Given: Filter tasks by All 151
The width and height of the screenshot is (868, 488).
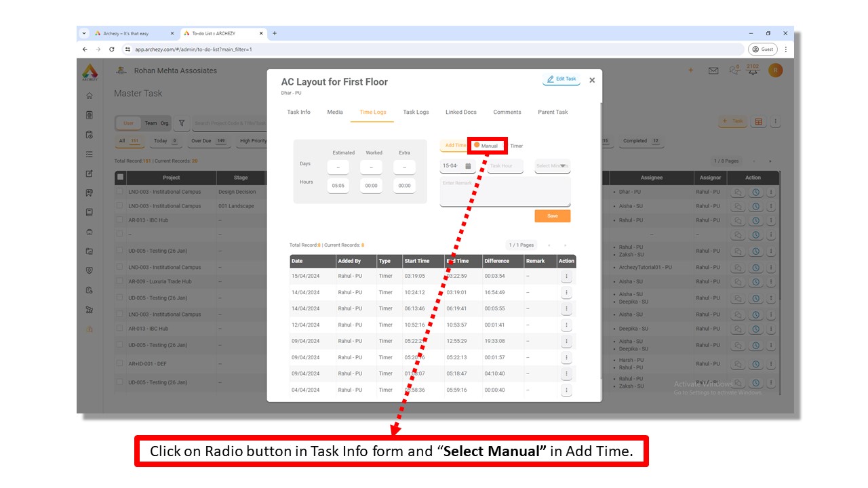Looking at the screenshot, I should 128,141.
